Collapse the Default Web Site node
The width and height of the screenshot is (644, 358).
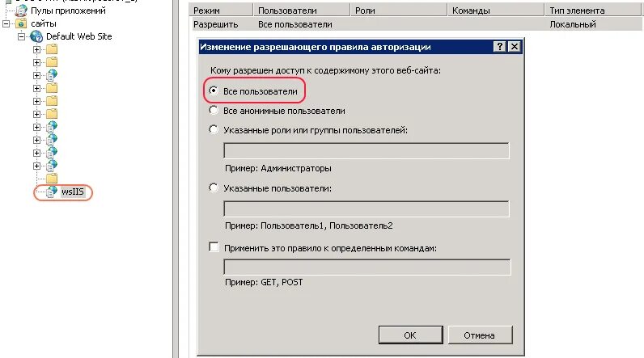(21, 36)
